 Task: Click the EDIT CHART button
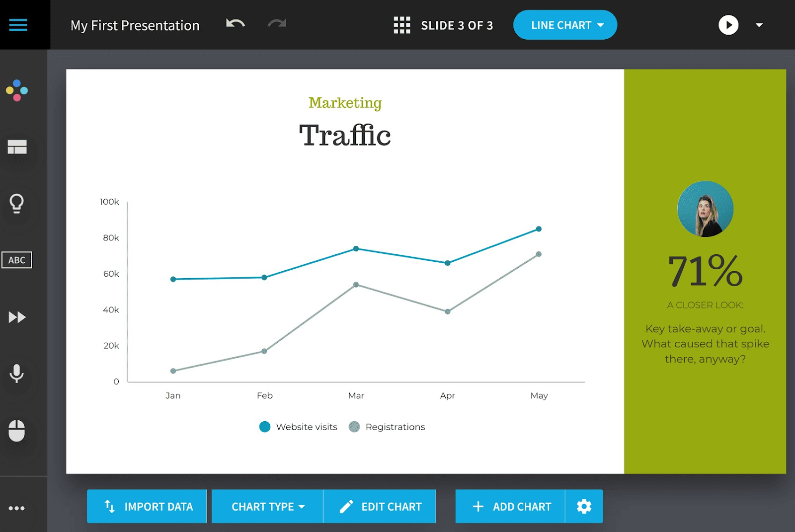[380, 507]
